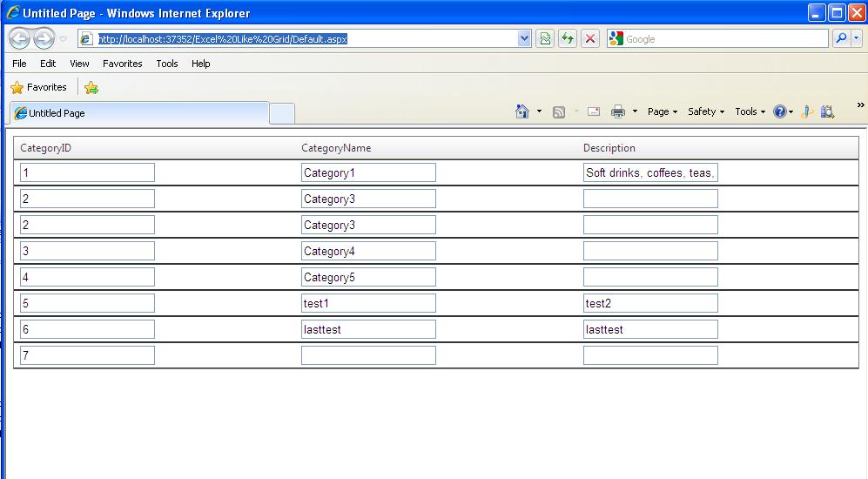Click the lasttest field in Description column
Image resolution: width=868 pixels, height=479 pixels.
[x=650, y=329]
